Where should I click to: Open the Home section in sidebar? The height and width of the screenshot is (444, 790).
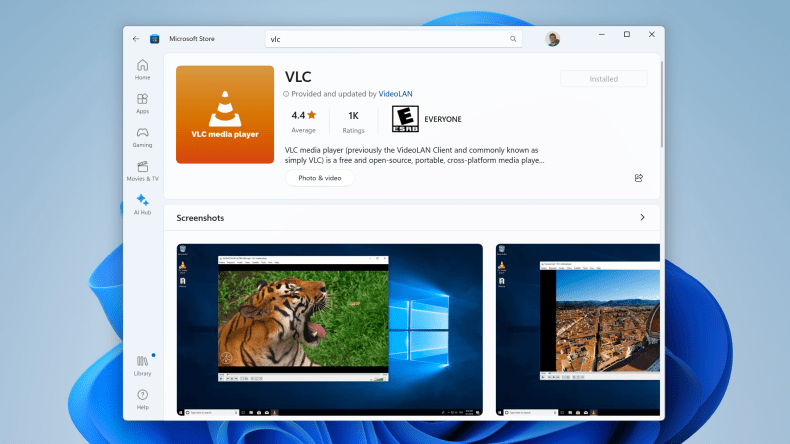[143, 70]
